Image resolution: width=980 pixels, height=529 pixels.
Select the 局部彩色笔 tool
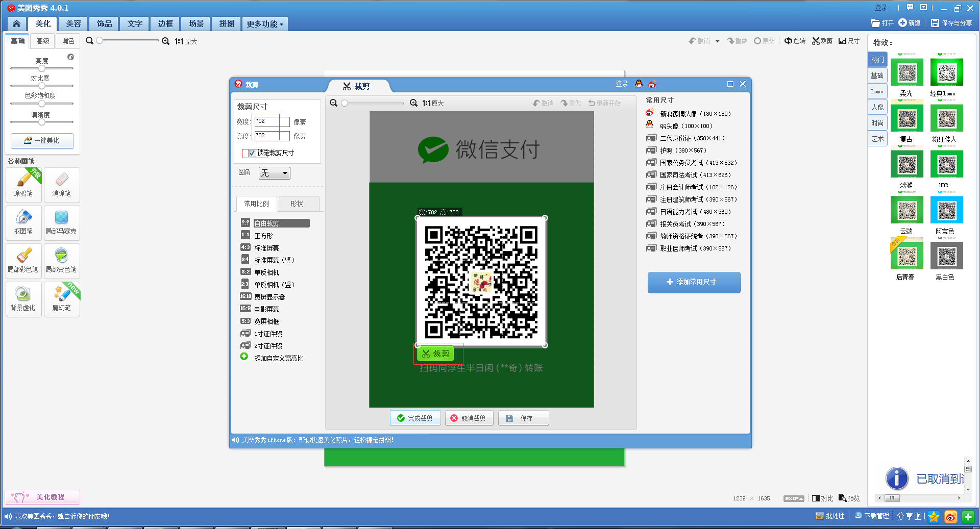[23, 260]
